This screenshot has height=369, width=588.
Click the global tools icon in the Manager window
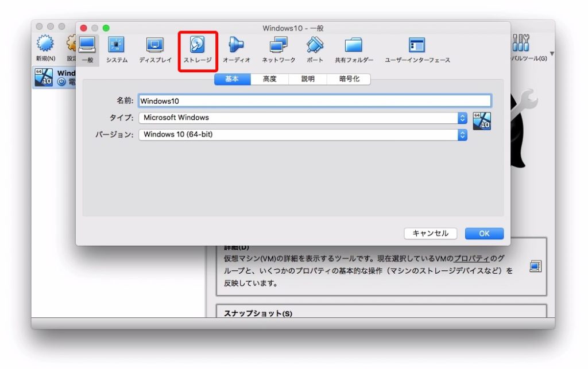[521, 42]
